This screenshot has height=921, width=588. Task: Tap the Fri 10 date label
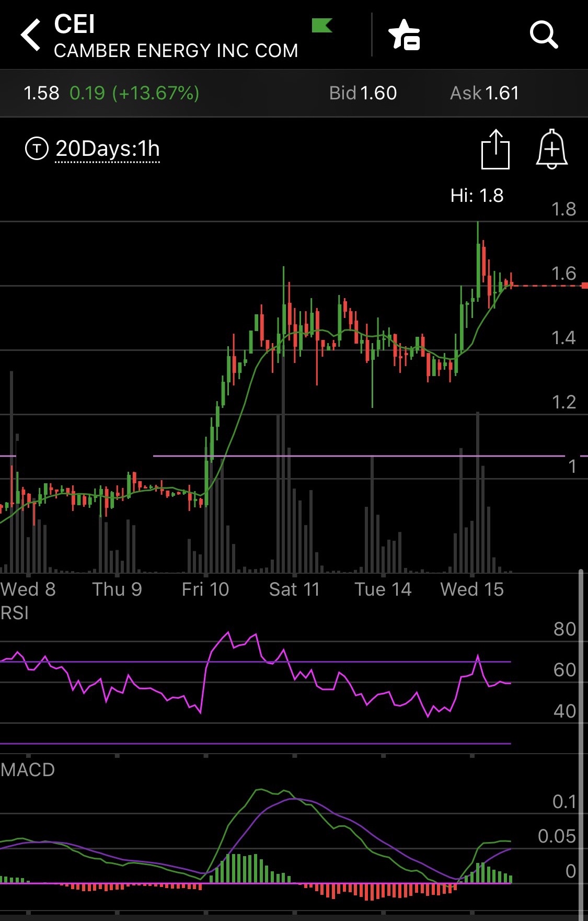click(205, 589)
